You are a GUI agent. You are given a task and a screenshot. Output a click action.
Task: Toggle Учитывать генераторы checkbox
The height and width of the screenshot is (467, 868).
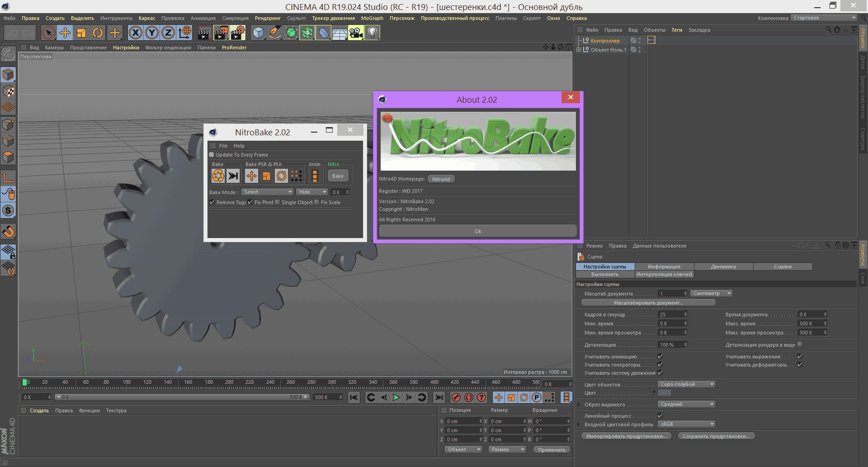pyautogui.click(x=660, y=365)
